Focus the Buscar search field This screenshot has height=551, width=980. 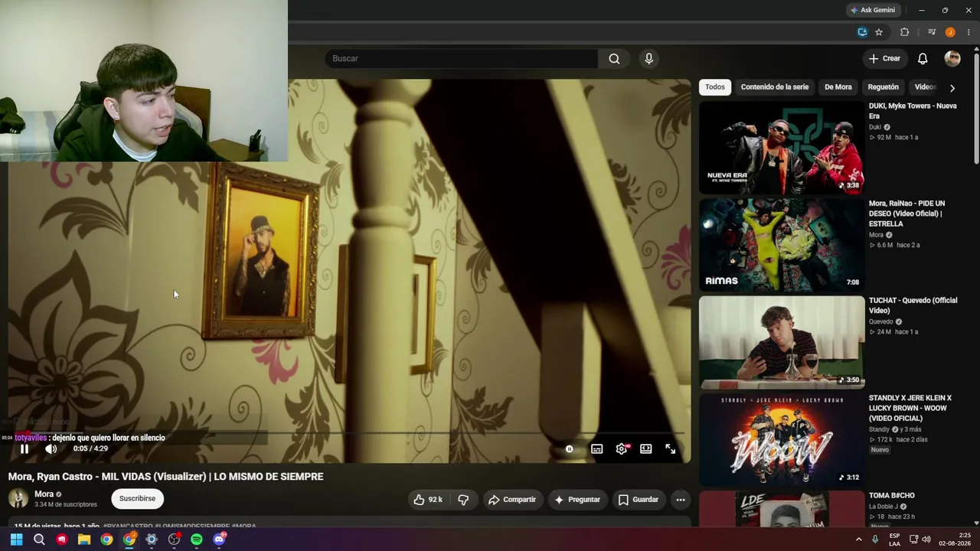point(462,59)
